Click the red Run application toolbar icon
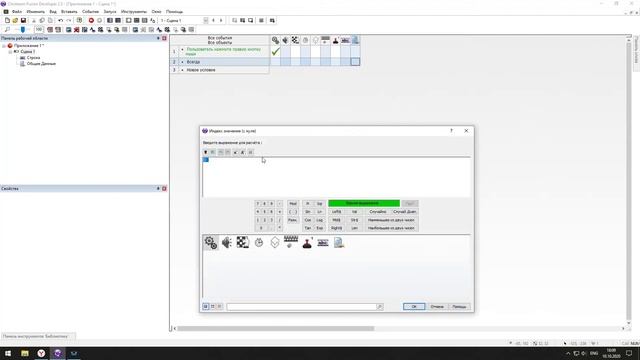 point(91,20)
